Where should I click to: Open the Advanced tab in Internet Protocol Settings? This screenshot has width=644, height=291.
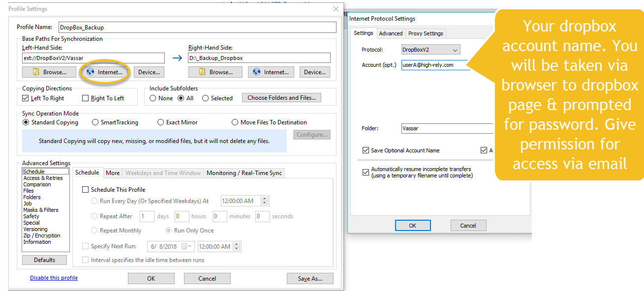[391, 33]
